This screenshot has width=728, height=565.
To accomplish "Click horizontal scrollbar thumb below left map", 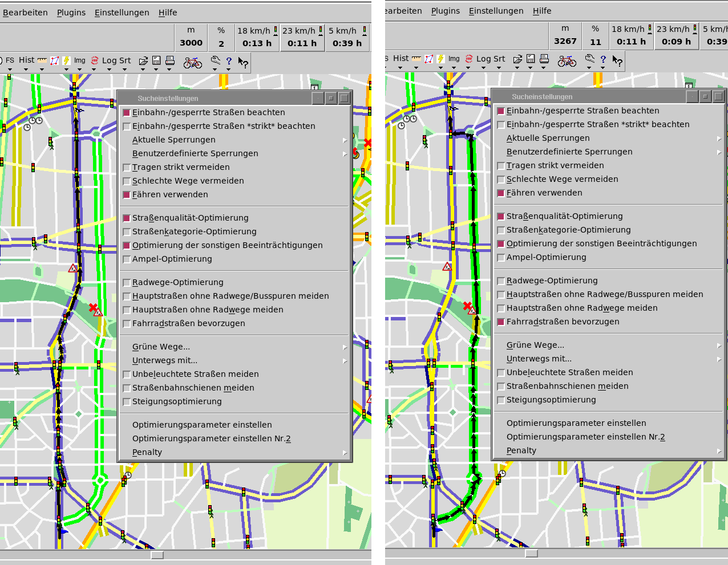I will coord(157,555).
